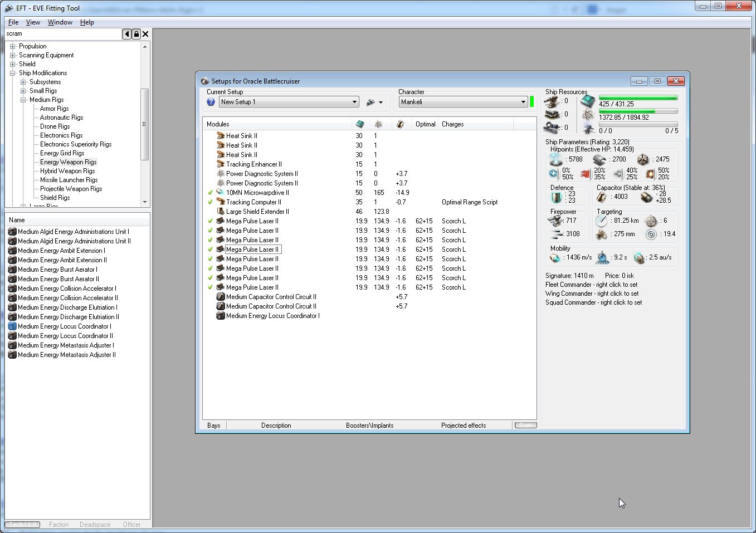Image resolution: width=756 pixels, height=533 pixels.
Task: Sort modules by the CPU column icon
Action: [x=360, y=124]
